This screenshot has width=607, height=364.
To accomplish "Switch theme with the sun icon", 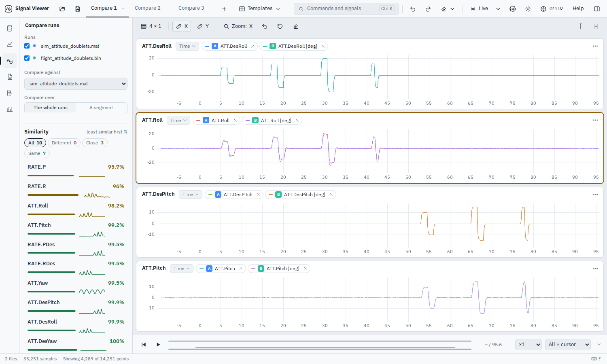I will 528,8.
